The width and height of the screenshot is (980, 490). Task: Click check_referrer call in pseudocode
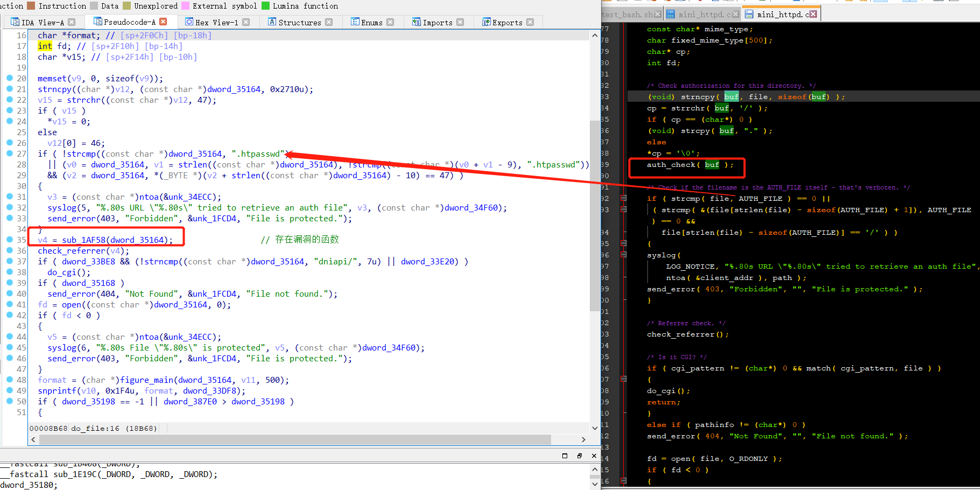(x=72, y=251)
